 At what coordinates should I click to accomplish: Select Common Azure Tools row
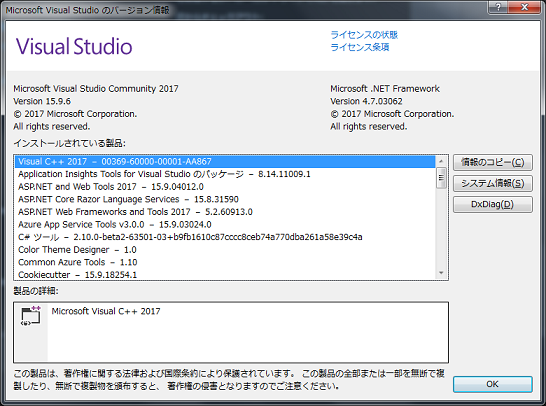[x=225, y=262]
